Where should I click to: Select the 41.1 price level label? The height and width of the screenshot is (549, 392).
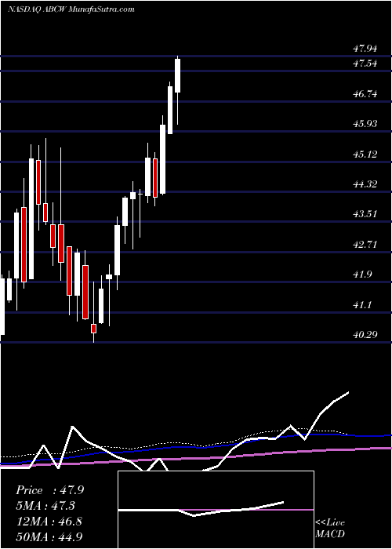(362, 305)
